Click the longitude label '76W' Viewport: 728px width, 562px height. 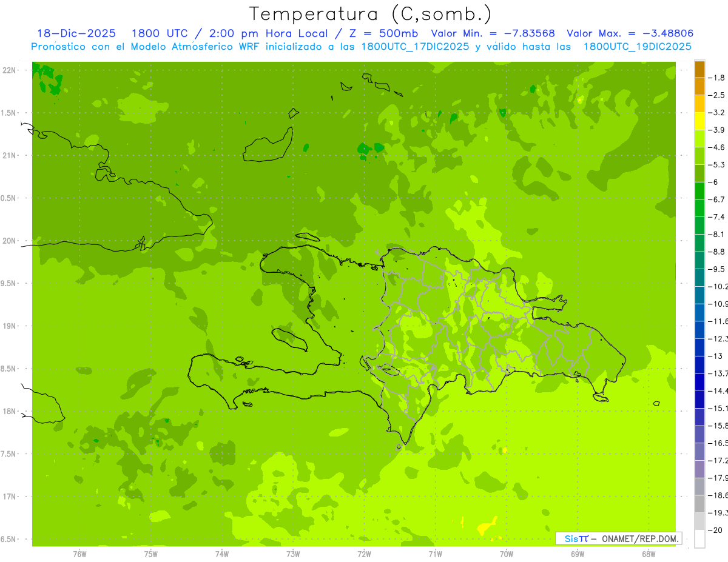tap(79, 554)
